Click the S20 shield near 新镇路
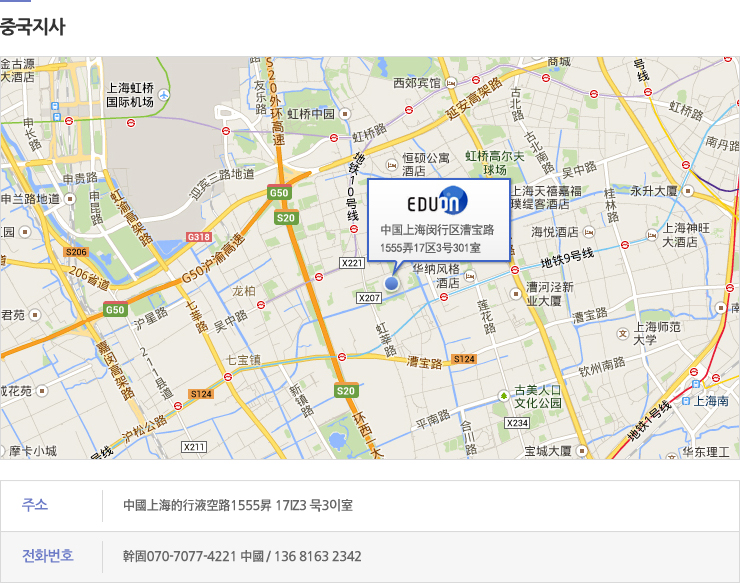The image size is (740, 583). [345, 390]
